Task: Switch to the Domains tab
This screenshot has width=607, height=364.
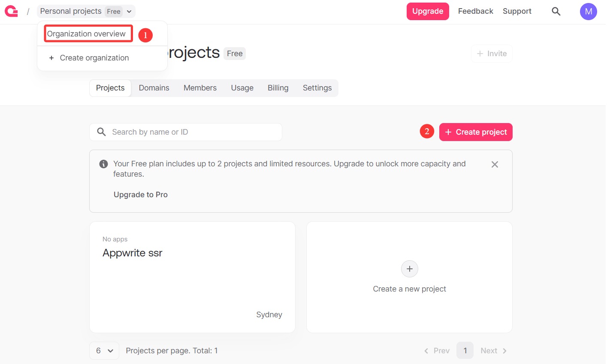Action: (154, 88)
